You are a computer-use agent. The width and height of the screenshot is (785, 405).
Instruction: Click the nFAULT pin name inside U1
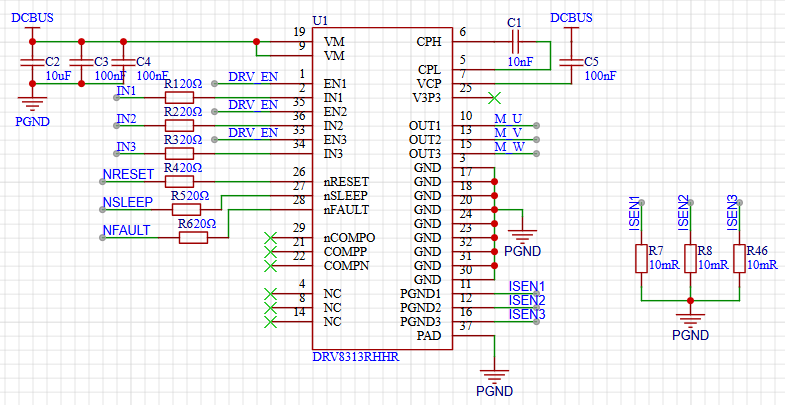(x=346, y=209)
